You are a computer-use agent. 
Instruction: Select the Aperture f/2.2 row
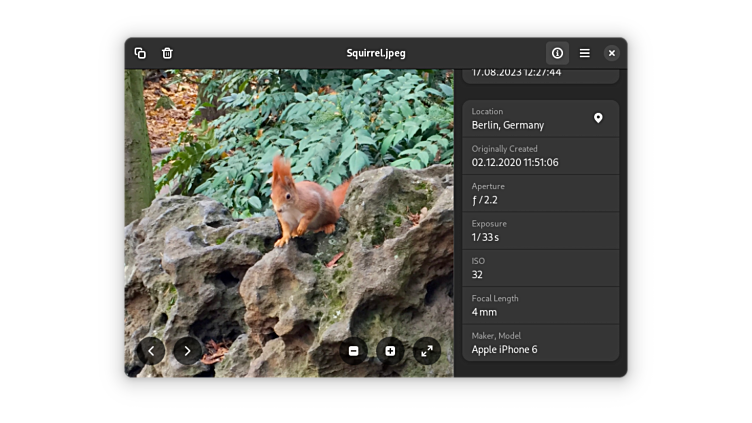[540, 193]
